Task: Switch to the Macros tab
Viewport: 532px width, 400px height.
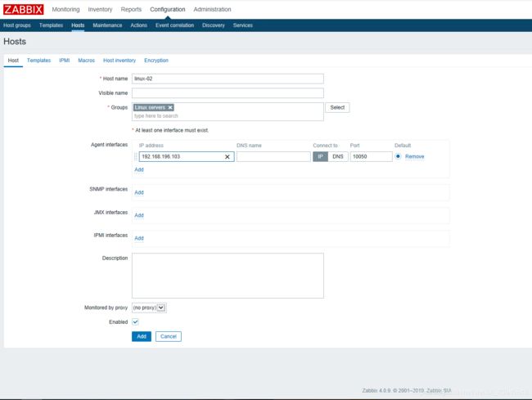Action: [86, 61]
